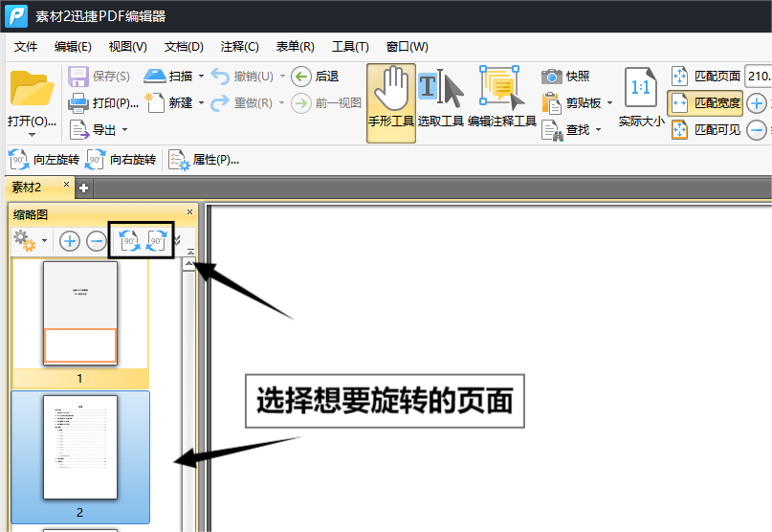This screenshot has width=772, height=532.
Task: Click the zoom value field showing 210
Action: [759, 77]
